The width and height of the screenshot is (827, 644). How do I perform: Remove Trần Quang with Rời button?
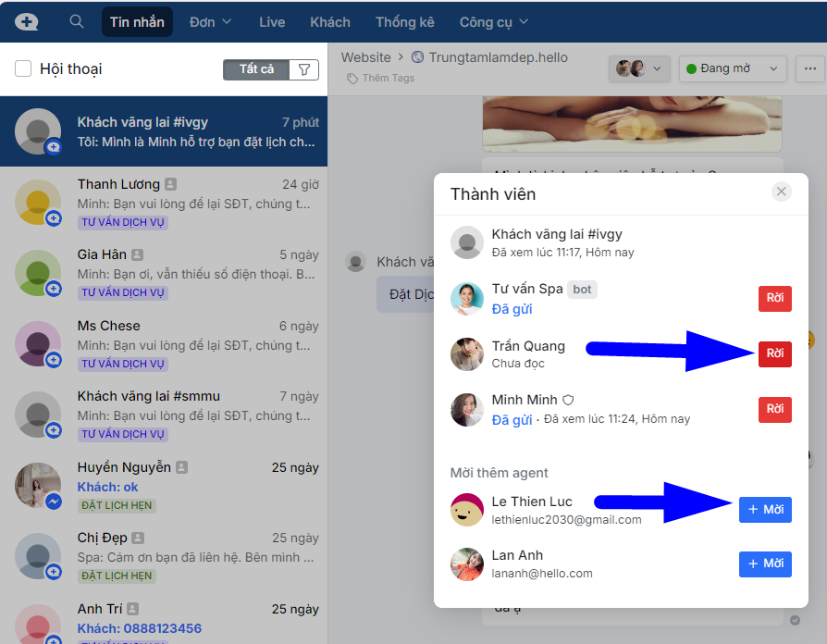[x=774, y=353]
